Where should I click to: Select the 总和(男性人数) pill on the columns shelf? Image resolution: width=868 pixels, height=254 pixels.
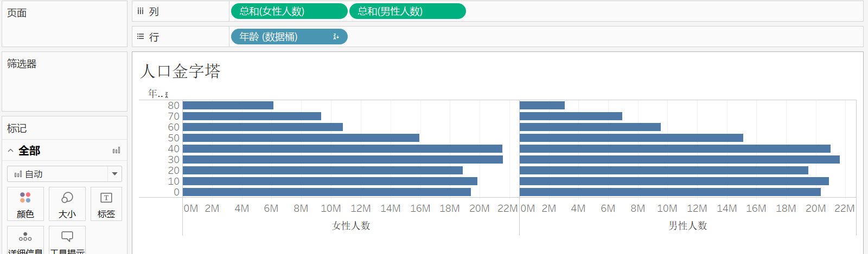pyautogui.click(x=407, y=11)
